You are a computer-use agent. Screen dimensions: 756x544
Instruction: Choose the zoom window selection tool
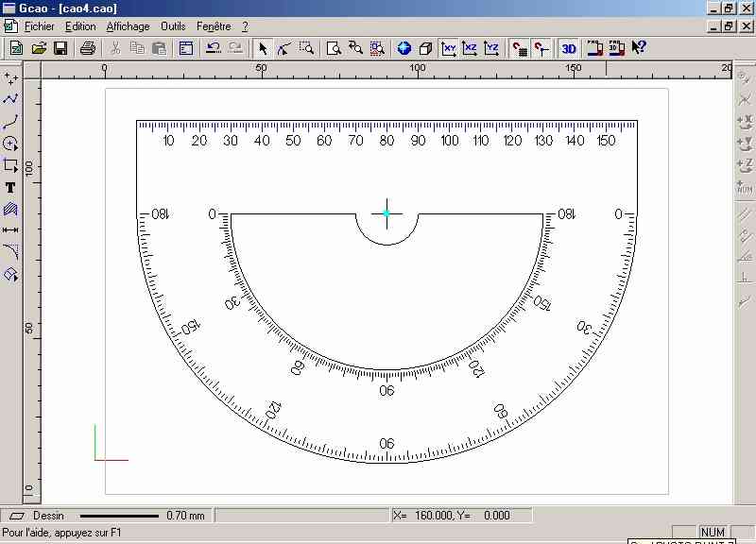pyautogui.click(x=306, y=48)
